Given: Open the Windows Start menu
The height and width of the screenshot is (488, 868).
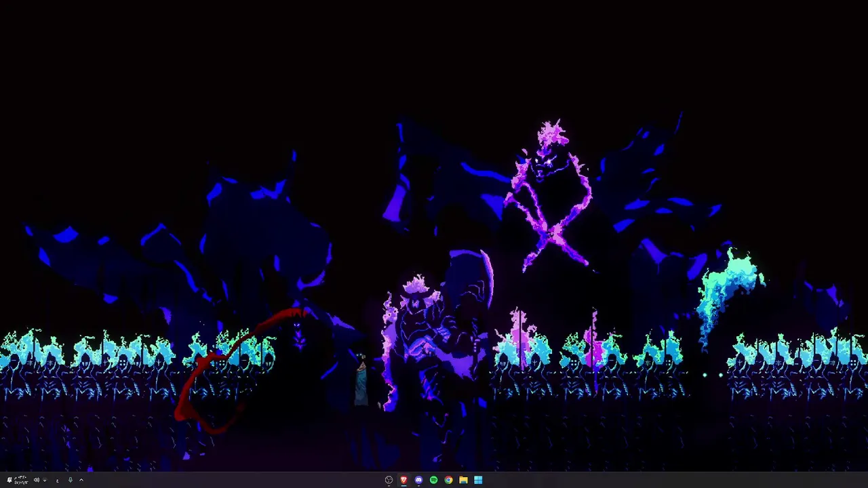Looking at the screenshot, I should click(478, 480).
